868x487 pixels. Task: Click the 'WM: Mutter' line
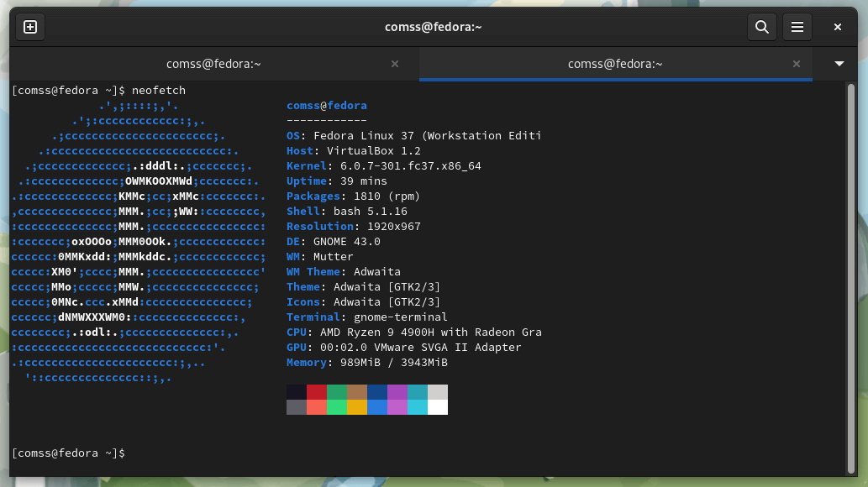(319, 256)
